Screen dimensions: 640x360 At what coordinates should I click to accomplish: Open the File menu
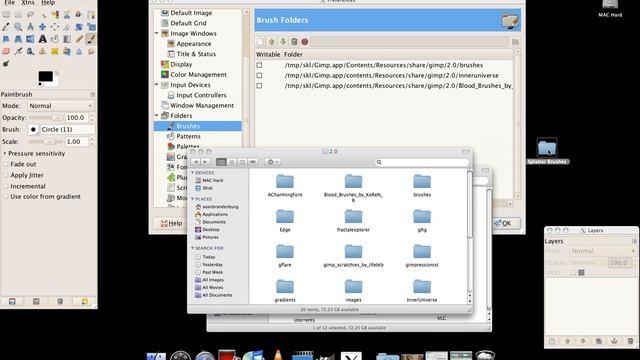[9, 2]
